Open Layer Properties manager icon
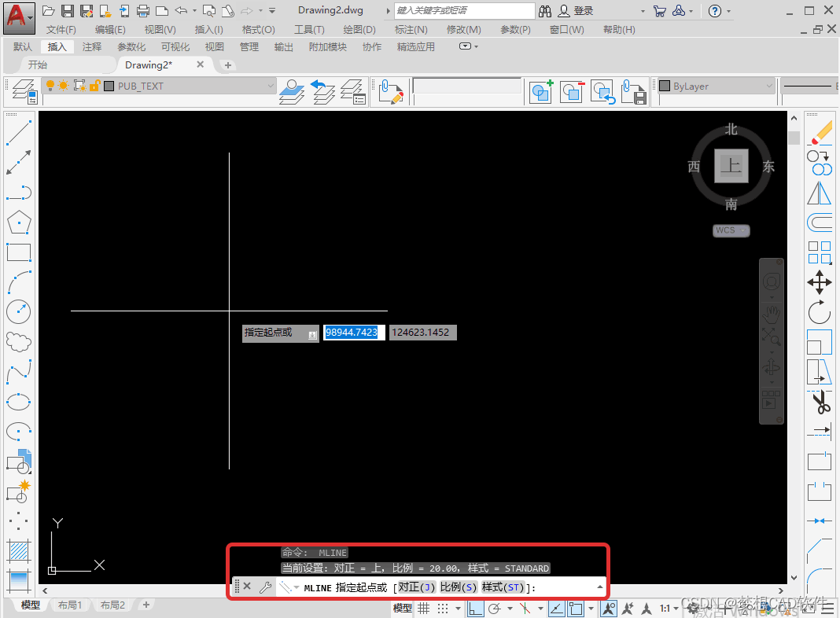 (24, 91)
